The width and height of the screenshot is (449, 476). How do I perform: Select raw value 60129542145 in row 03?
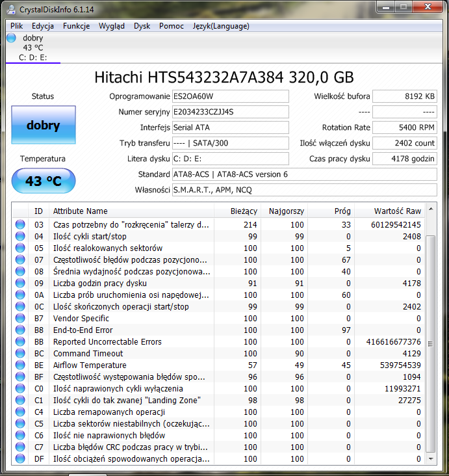click(396, 225)
